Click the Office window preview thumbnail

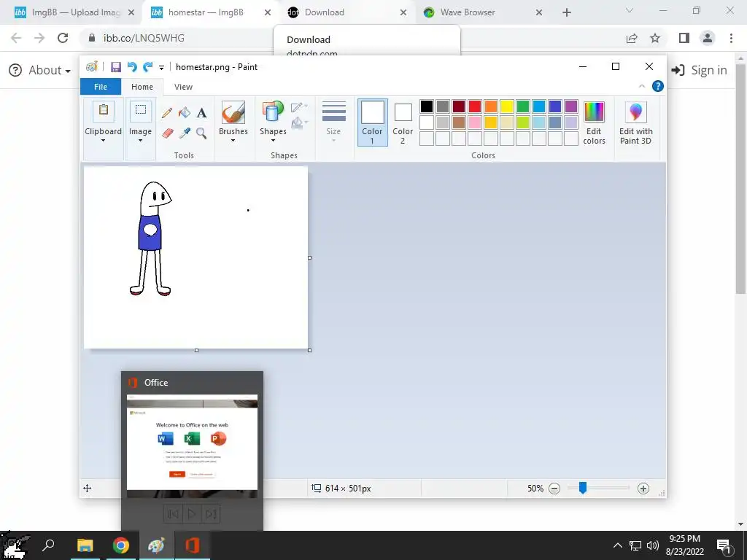pyautogui.click(x=192, y=446)
